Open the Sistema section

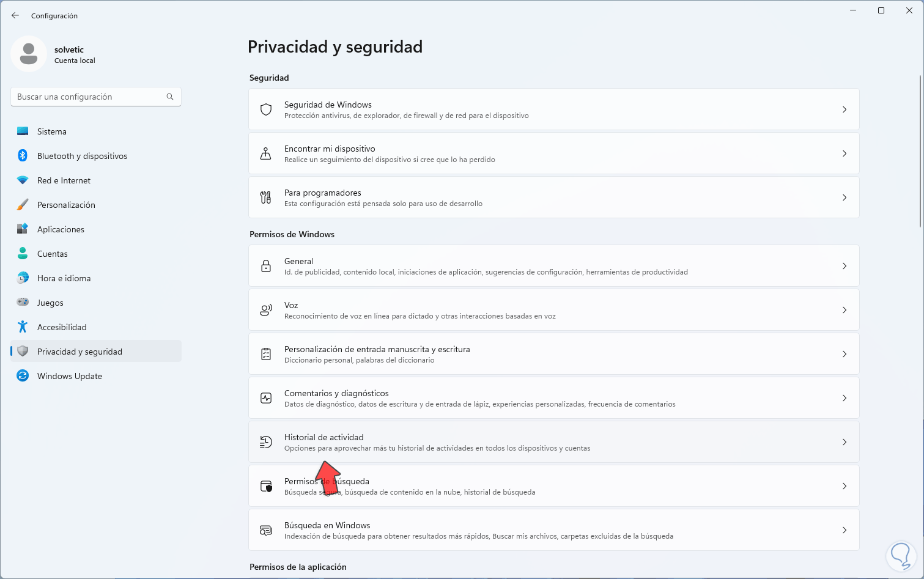[x=52, y=131]
